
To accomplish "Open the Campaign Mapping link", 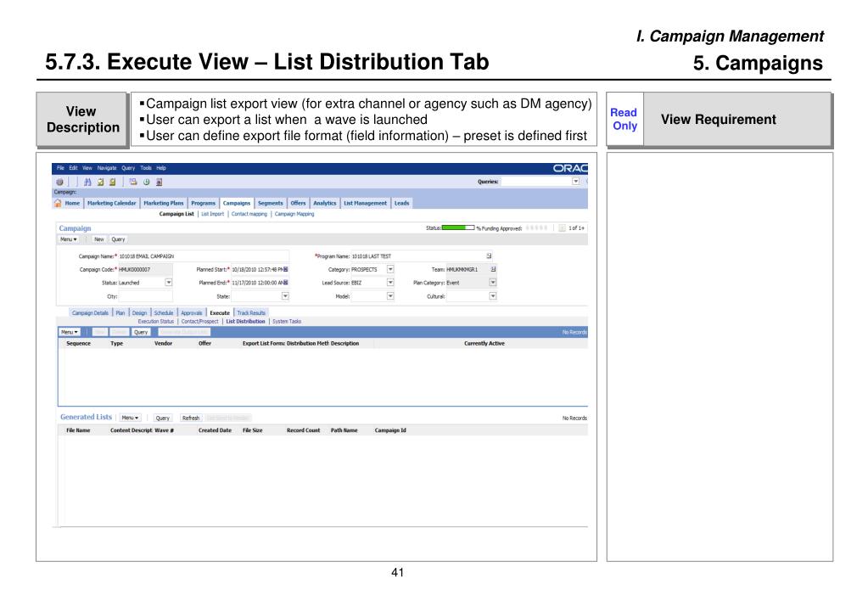I will pyautogui.click(x=294, y=214).
